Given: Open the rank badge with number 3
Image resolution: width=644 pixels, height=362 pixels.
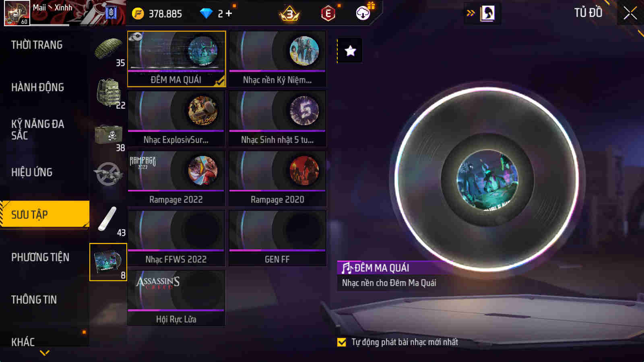Looking at the screenshot, I should click(289, 14).
